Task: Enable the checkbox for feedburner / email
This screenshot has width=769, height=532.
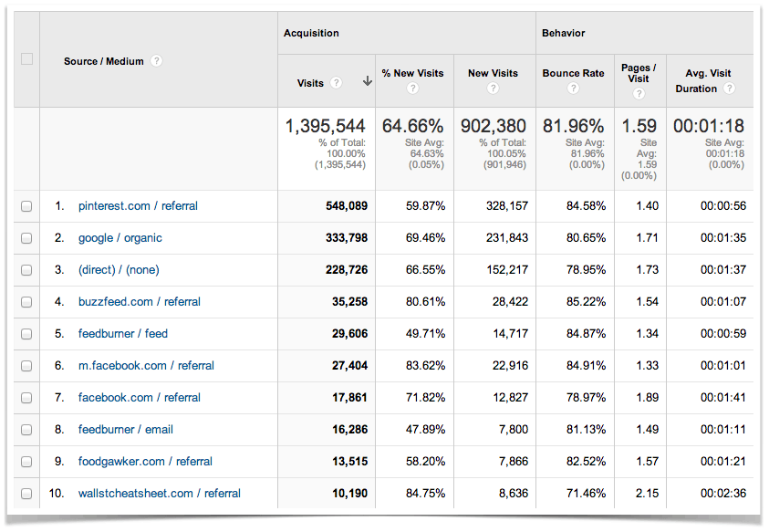Action: tap(26, 430)
